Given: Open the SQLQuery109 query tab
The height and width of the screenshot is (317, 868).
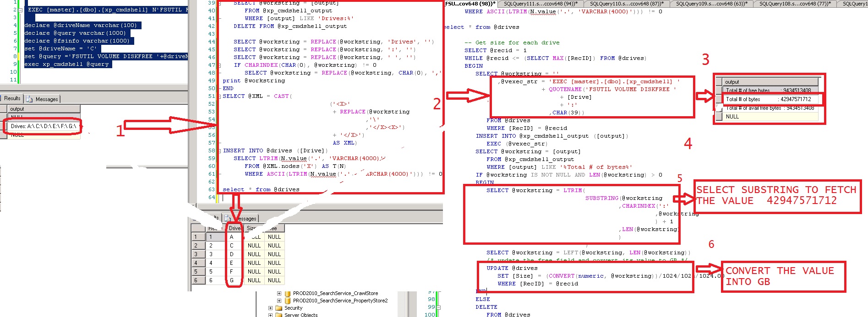Looking at the screenshot, I should coord(711,4).
